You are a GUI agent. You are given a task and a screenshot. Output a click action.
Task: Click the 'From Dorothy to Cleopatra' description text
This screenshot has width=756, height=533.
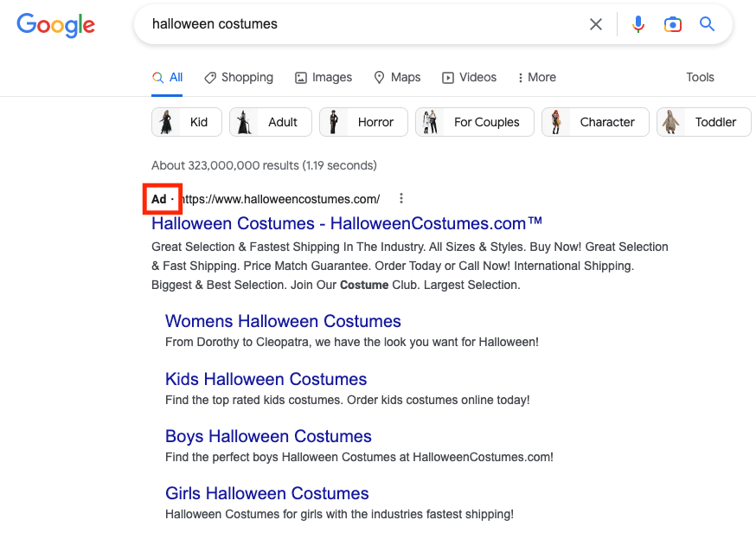(x=352, y=342)
